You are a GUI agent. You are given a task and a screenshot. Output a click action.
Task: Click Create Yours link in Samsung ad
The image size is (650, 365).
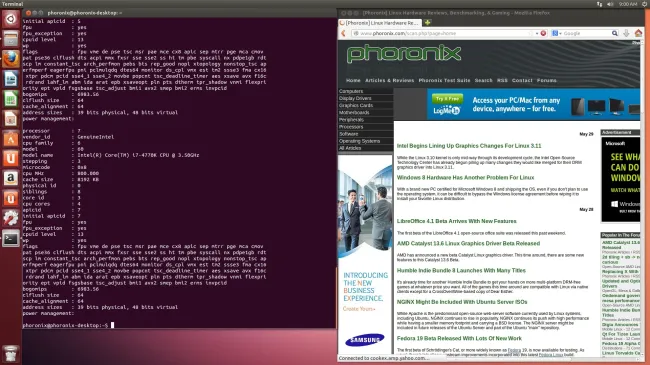pos(359,309)
